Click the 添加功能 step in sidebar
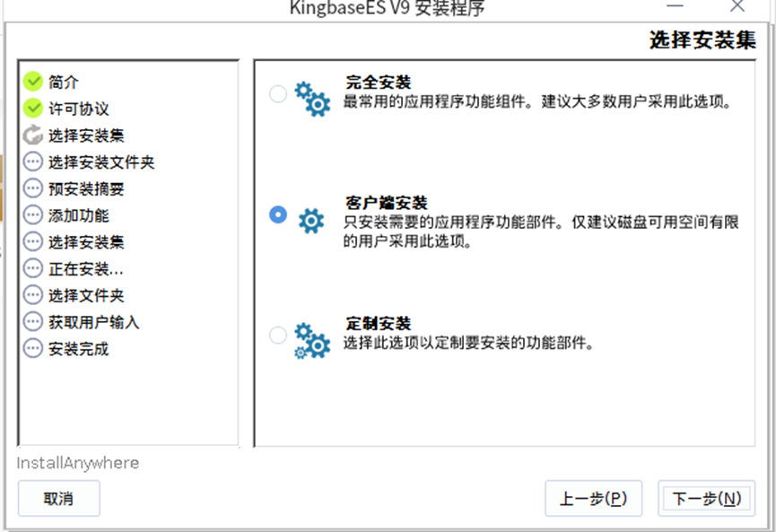Viewport: 776px width, 532px height. (78, 215)
